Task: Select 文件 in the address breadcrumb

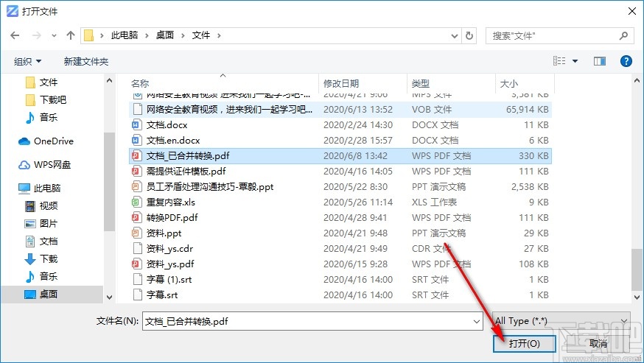Action: click(201, 35)
